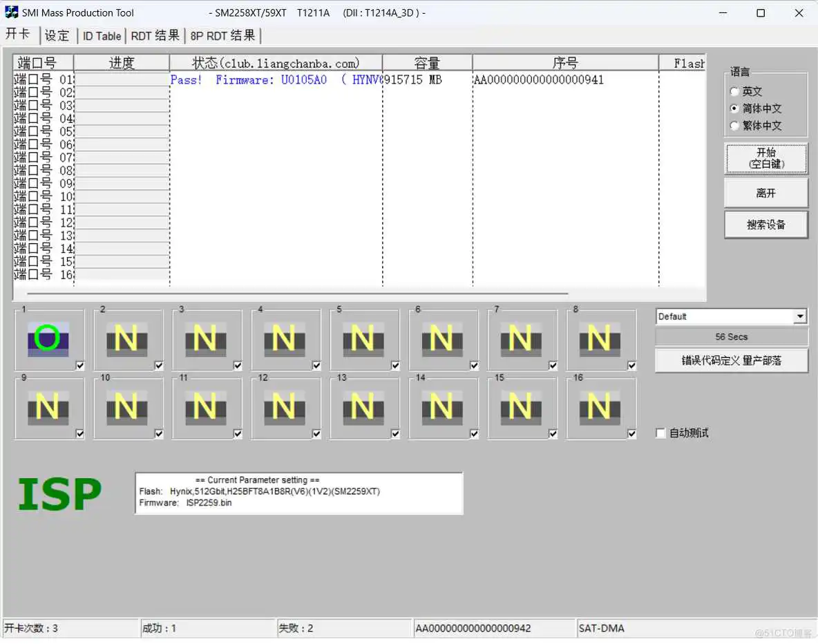This screenshot has width=818, height=644.
Task: Uncheck the port 1 checkbox
Action: point(80,366)
